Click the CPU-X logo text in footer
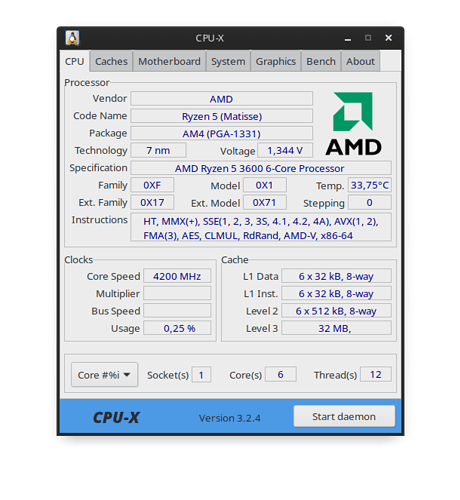Image resolution: width=460 pixels, height=500 pixels. tap(116, 418)
